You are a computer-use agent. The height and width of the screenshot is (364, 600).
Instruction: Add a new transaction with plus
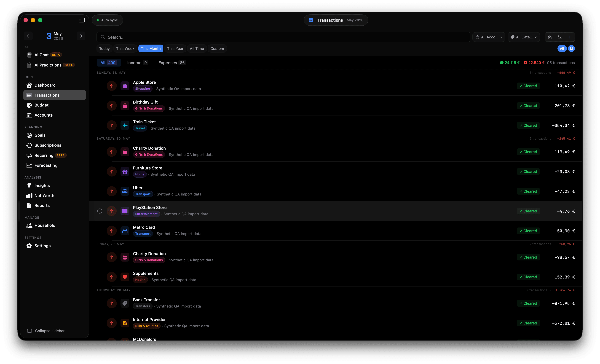pos(570,37)
